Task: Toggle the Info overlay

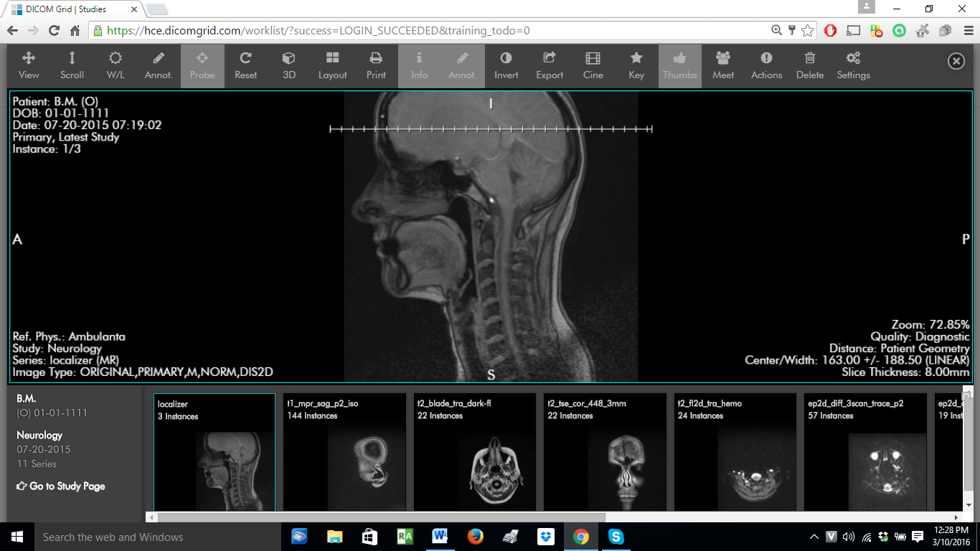Action: [420, 66]
